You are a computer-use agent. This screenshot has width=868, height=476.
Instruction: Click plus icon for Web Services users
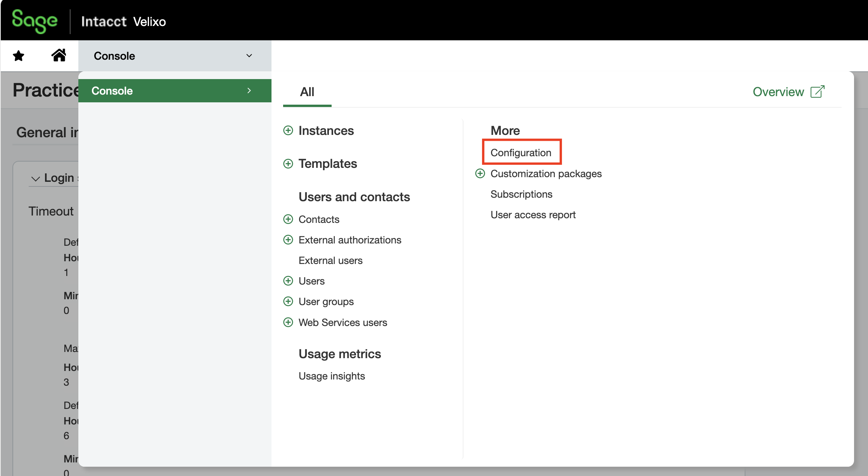pos(288,323)
